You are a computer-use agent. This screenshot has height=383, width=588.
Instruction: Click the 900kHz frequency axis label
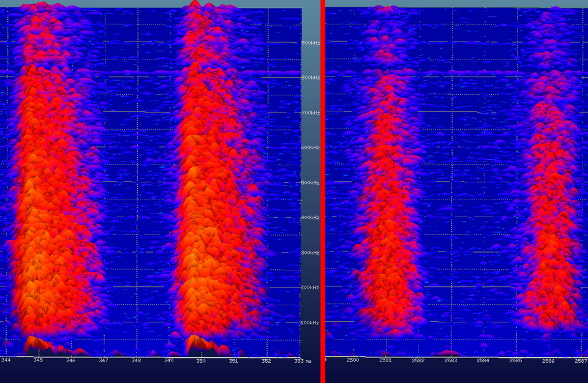tap(311, 43)
